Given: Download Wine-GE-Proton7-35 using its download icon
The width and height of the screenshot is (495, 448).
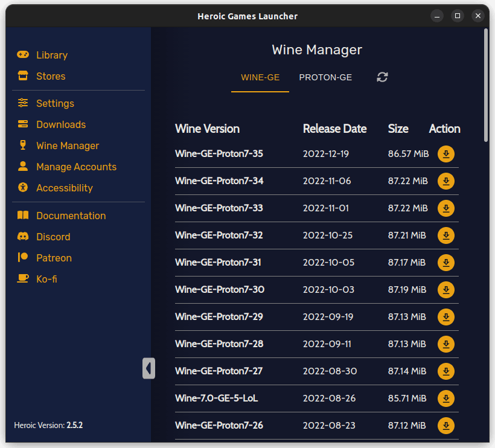Looking at the screenshot, I should [x=445, y=154].
